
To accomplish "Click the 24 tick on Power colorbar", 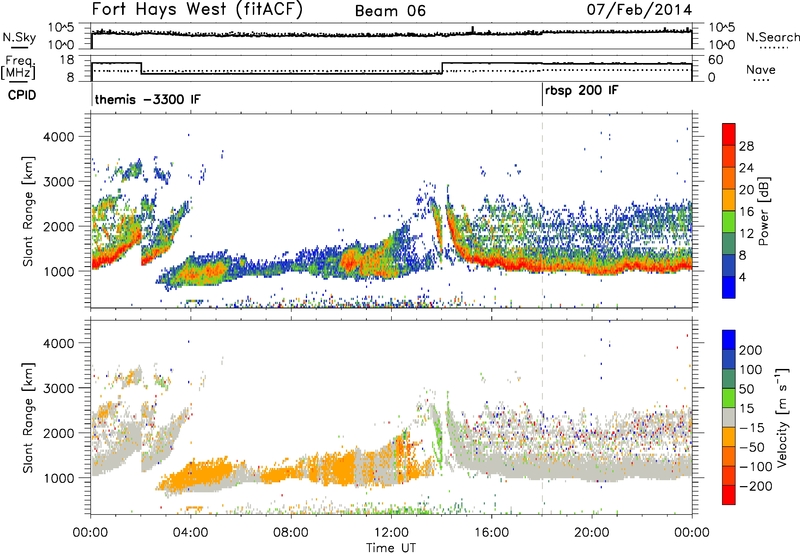I will pos(746,168).
